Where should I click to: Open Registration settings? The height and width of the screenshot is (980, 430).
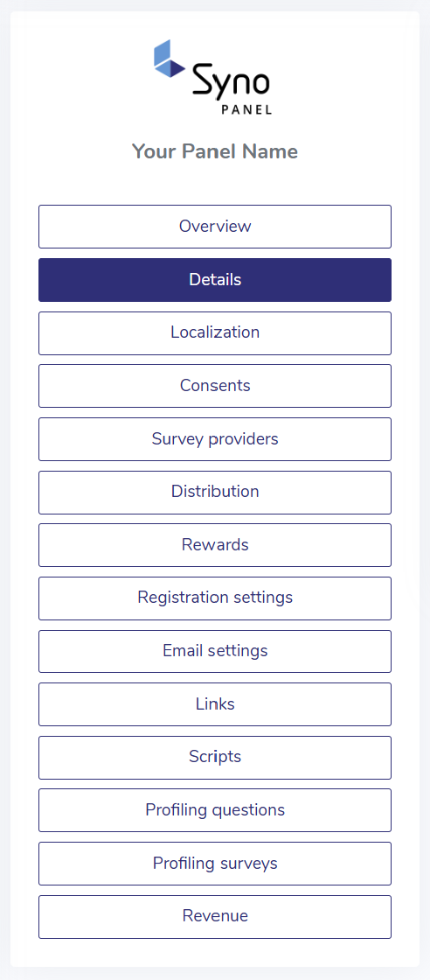pyautogui.click(x=215, y=598)
